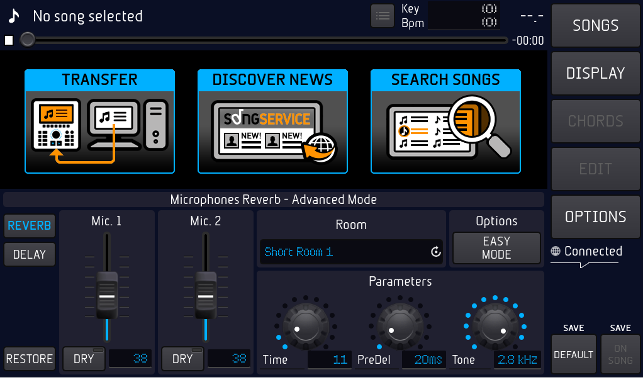Click the computer monitor icon in Transfer
This screenshot has width=644, height=378.
[114, 123]
